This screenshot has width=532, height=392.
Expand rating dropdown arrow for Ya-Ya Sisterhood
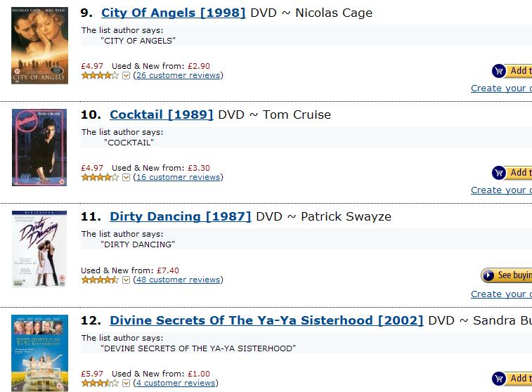(x=126, y=384)
